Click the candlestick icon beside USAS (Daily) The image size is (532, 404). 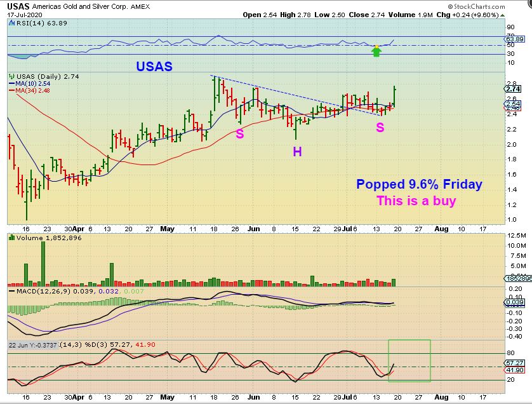point(12,77)
